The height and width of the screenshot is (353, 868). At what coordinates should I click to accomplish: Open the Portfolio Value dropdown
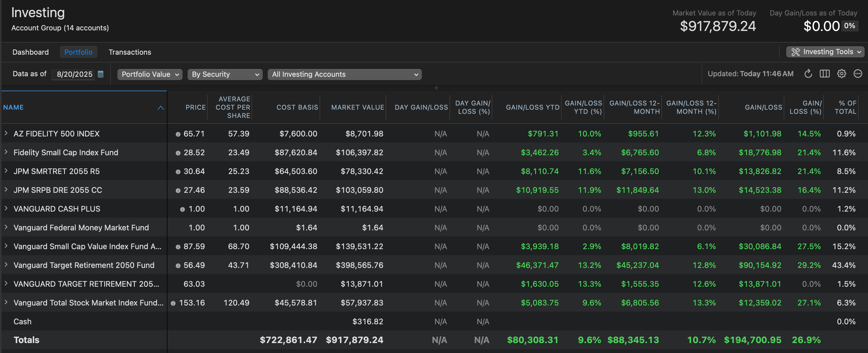click(x=150, y=75)
